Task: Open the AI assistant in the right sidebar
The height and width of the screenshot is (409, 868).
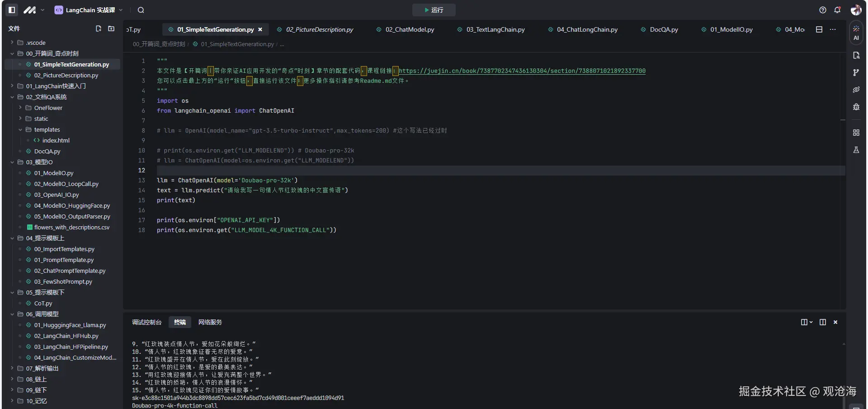Action: tap(856, 33)
